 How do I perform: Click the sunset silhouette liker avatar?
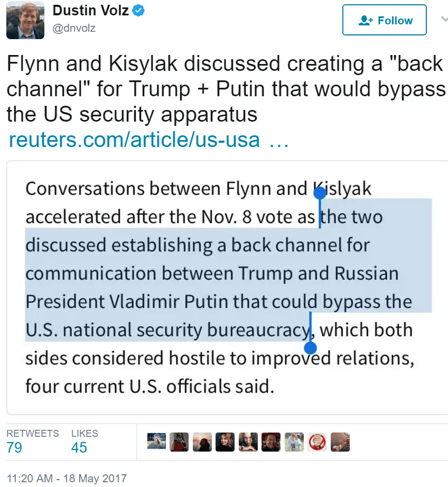(202, 442)
